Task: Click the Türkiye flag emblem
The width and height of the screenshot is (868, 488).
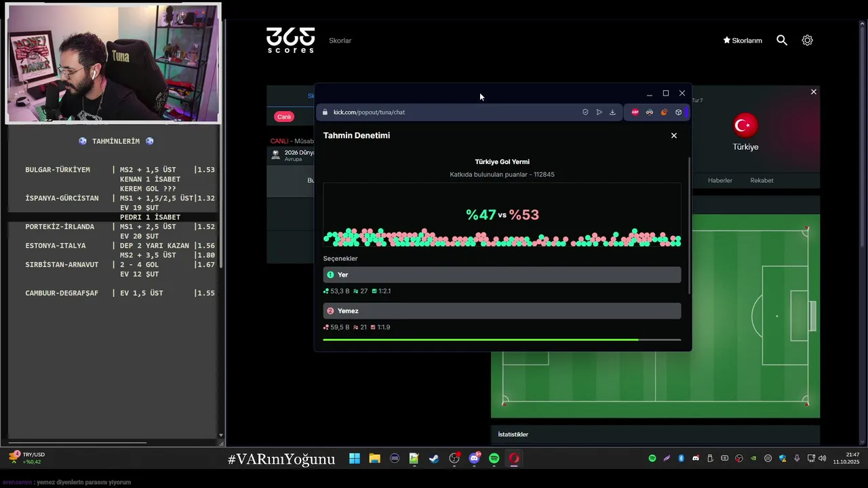Action: tap(745, 125)
